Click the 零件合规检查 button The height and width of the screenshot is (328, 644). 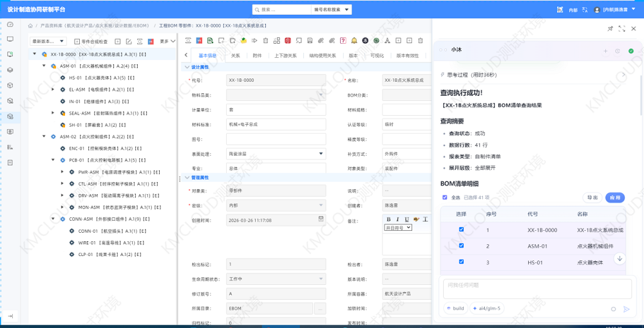(91, 41)
